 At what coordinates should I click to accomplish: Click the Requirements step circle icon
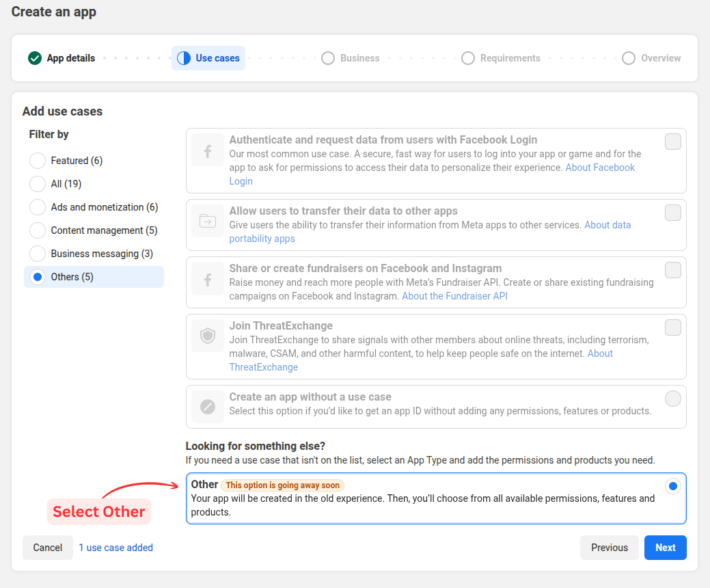[x=468, y=58]
